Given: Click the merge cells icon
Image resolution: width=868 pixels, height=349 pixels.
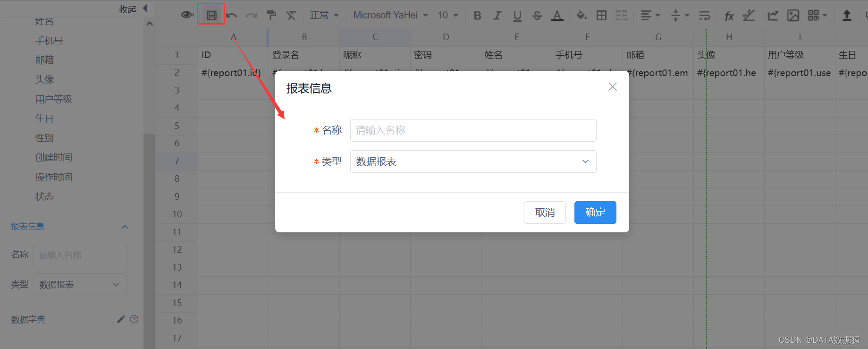Looking at the screenshot, I should point(622,16).
